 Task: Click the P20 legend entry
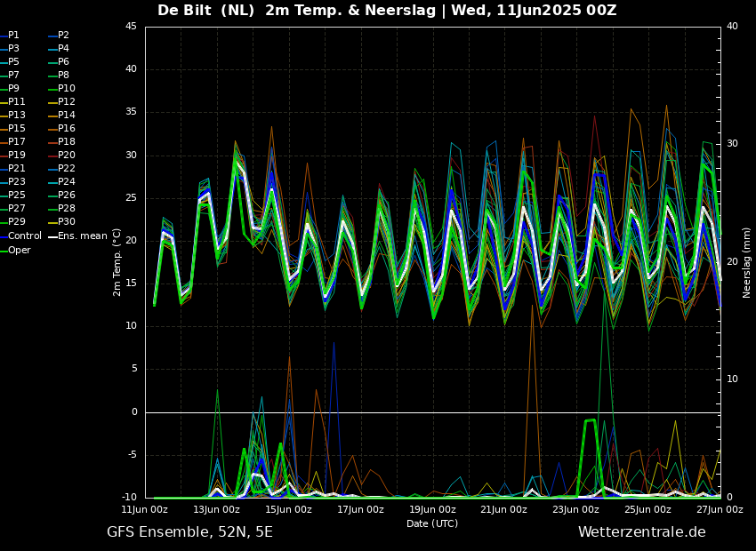pos(66,156)
